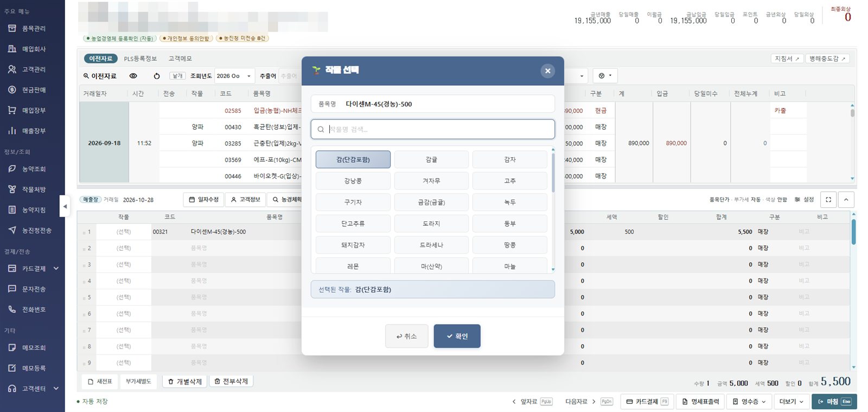The height and width of the screenshot is (412, 868).
Task: Click the 전부삭제 button
Action: click(231, 382)
